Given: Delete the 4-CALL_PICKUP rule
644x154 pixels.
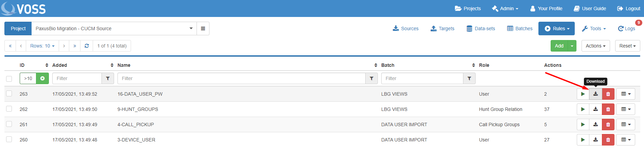Looking at the screenshot, I should coord(608,124).
